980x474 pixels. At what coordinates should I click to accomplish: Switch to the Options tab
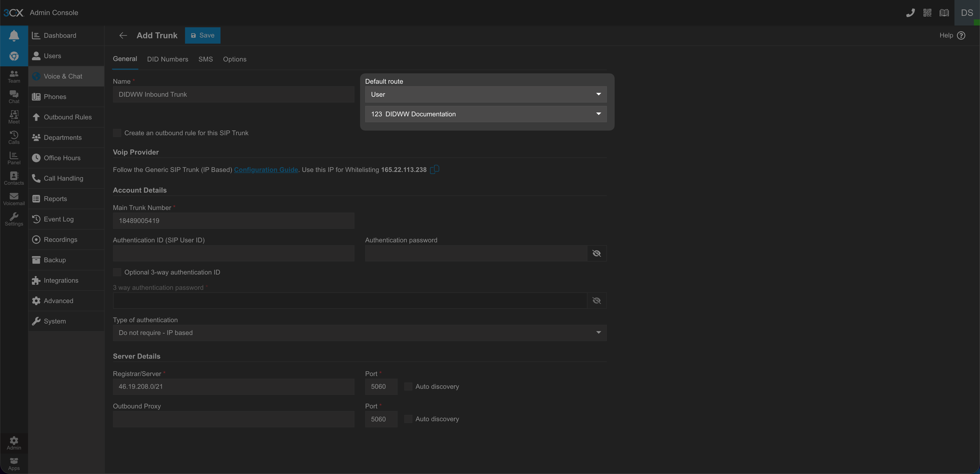234,59
